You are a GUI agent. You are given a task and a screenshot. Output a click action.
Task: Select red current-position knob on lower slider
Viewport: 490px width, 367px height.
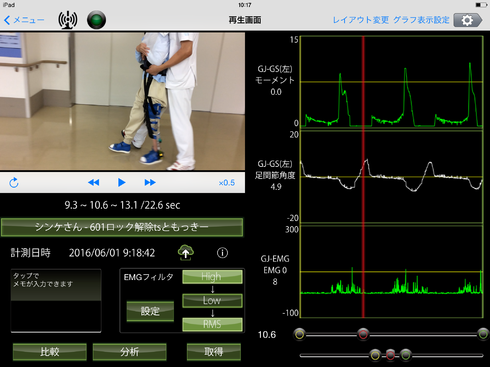point(390,355)
